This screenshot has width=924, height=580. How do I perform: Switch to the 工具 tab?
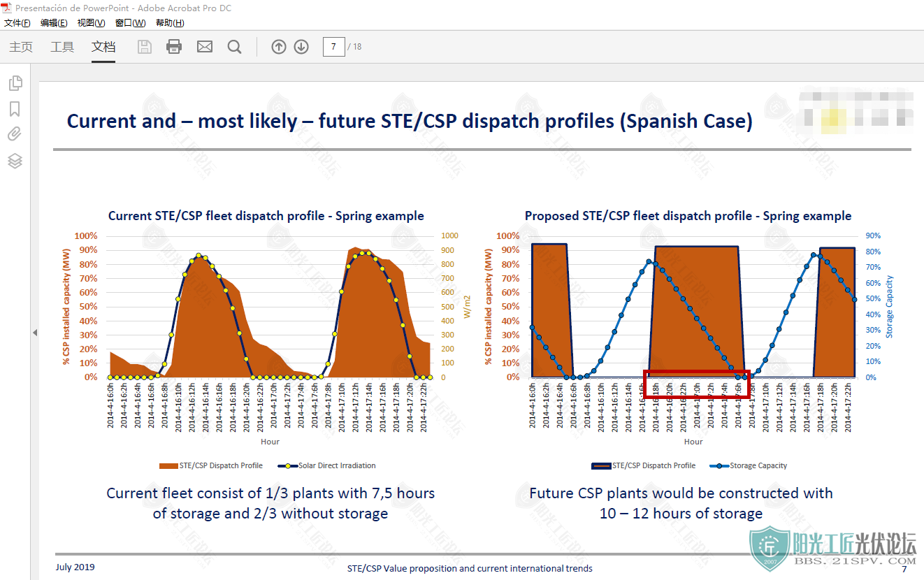(x=62, y=47)
